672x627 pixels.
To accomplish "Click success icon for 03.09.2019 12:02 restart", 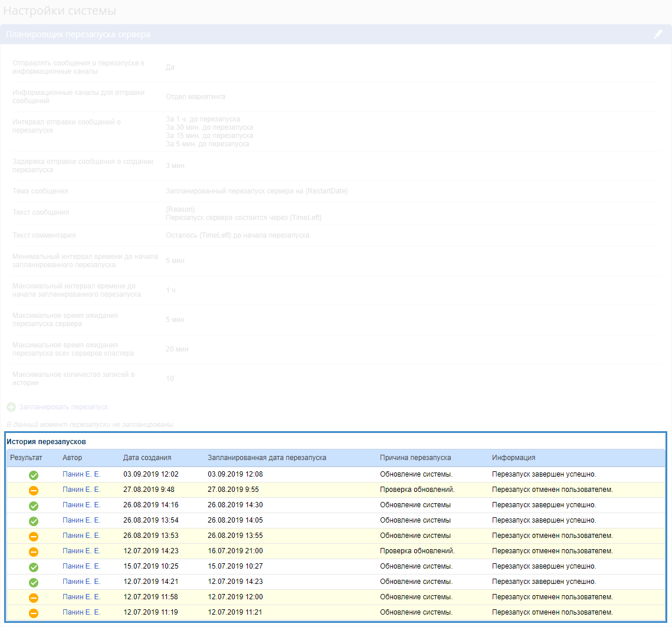I will pyautogui.click(x=34, y=475).
